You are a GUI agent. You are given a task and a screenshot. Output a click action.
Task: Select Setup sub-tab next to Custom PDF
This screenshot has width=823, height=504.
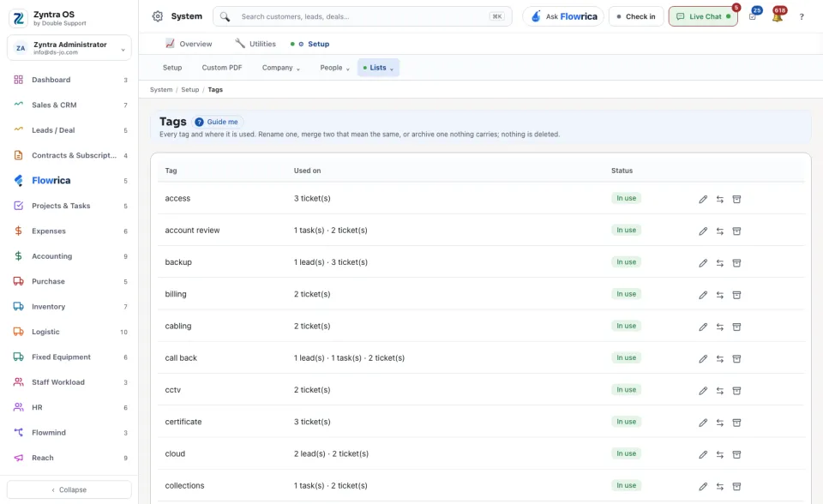(172, 68)
